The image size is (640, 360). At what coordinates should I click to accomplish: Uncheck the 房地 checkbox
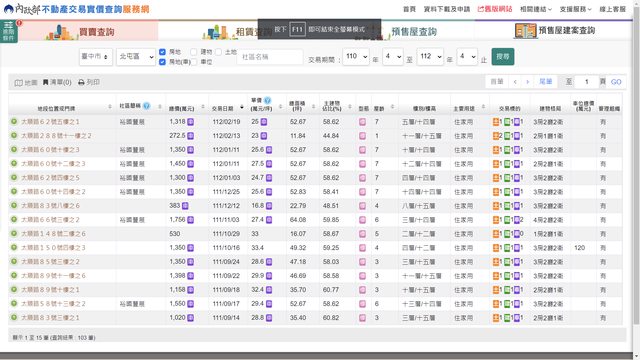click(162, 52)
